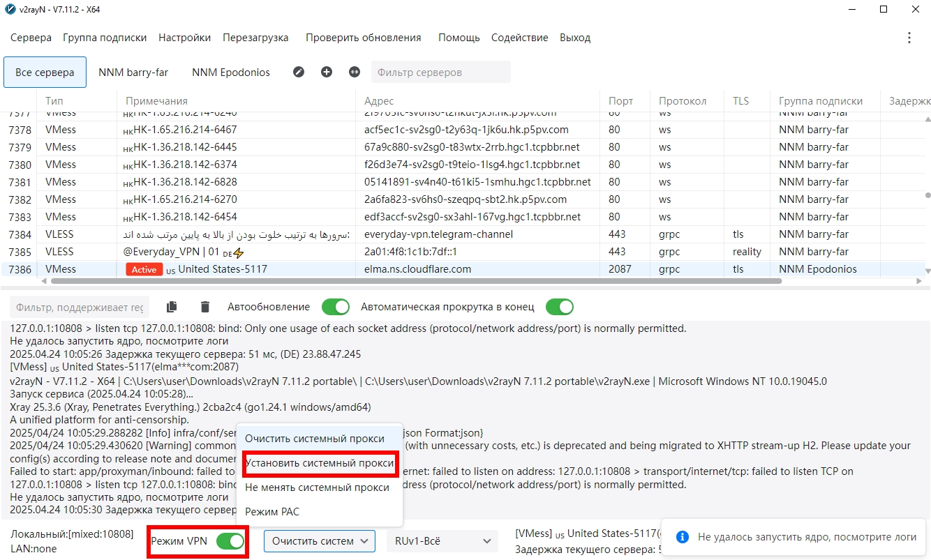
Task: Click the v2rayN logo in the title bar
Action: click(x=10, y=9)
